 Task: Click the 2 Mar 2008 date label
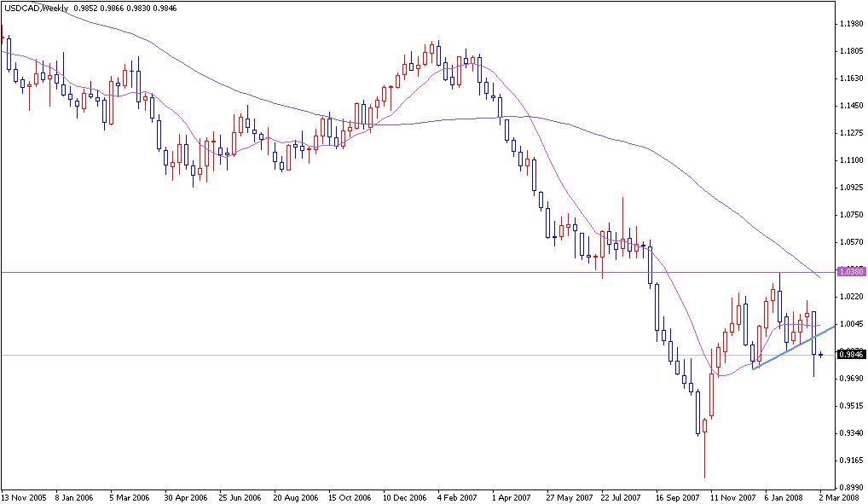coord(839,497)
